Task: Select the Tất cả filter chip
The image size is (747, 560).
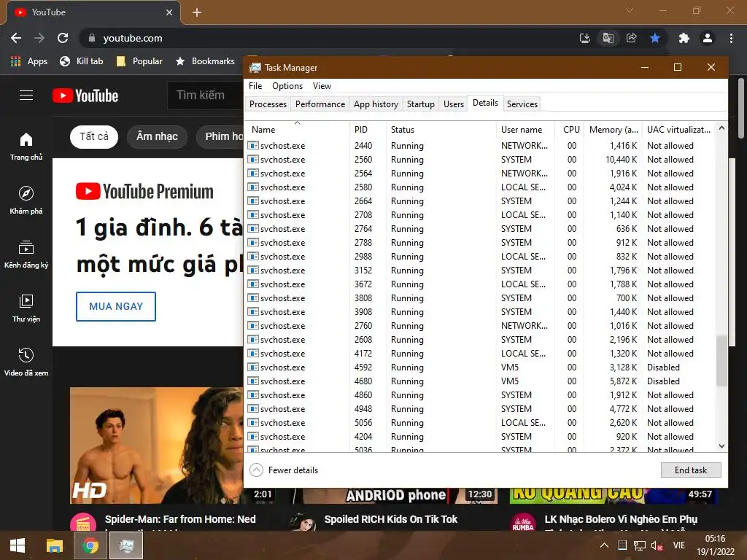Action: tap(94, 136)
